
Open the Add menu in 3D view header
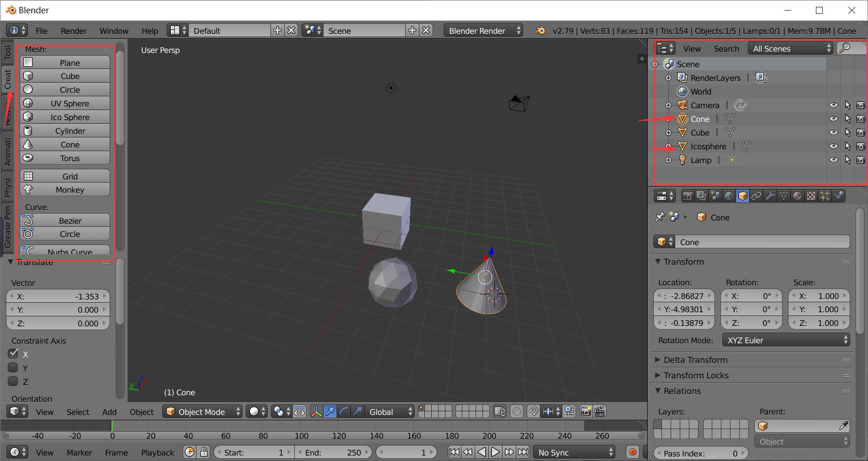pyautogui.click(x=109, y=412)
